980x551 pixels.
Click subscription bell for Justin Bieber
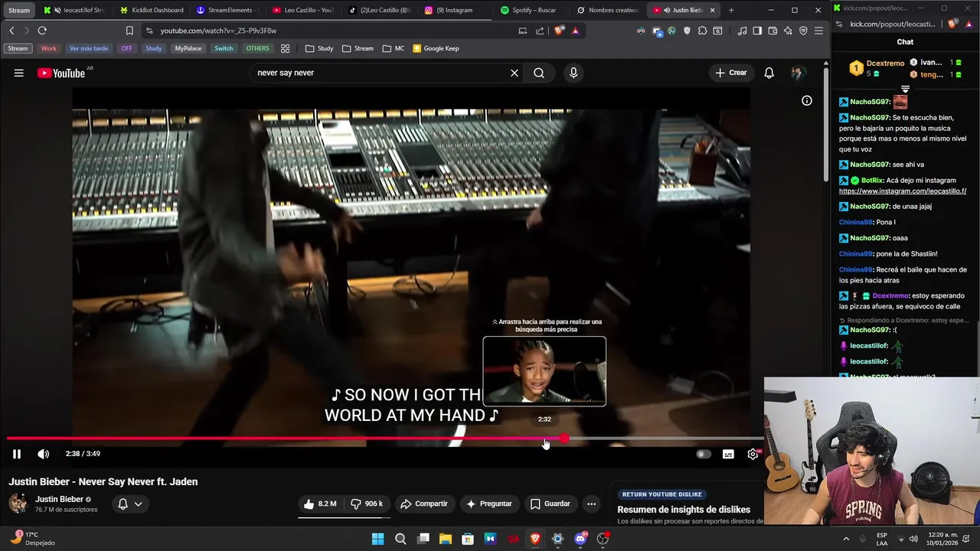(122, 504)
